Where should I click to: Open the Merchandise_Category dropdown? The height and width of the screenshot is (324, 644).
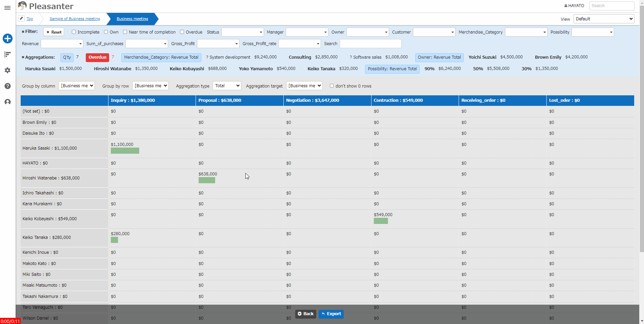click(x=526, y=32)
